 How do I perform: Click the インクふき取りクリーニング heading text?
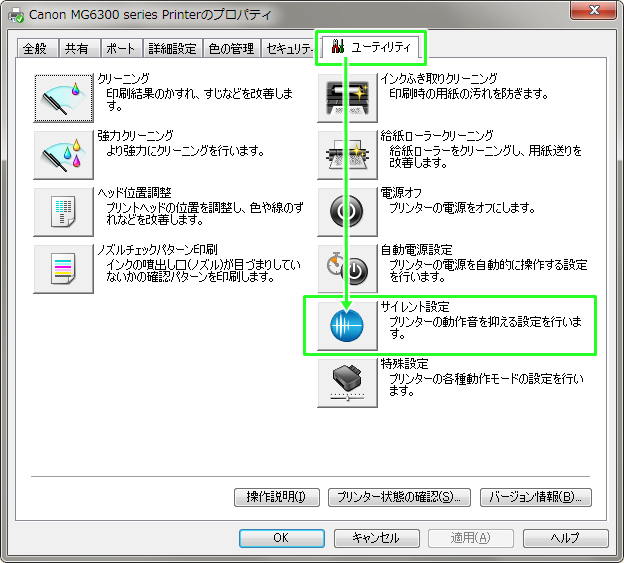[439, 78]
